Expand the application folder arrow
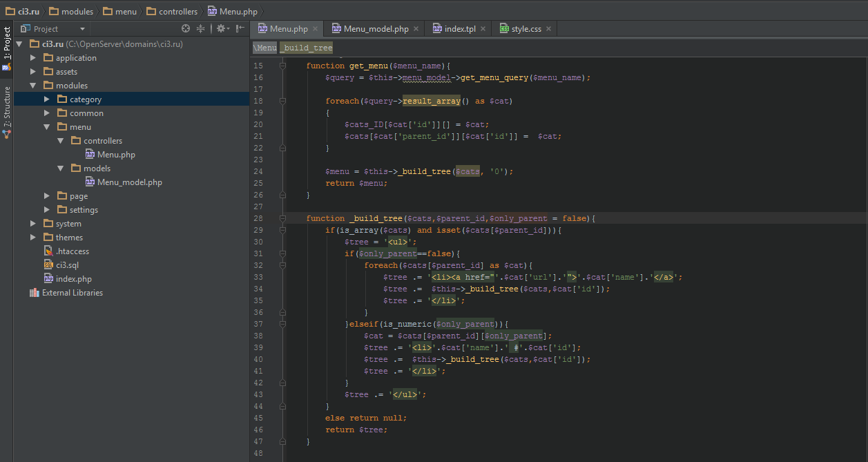Image resolution: width=868 pixels, height=462 pixels. [x=32, y=58]
